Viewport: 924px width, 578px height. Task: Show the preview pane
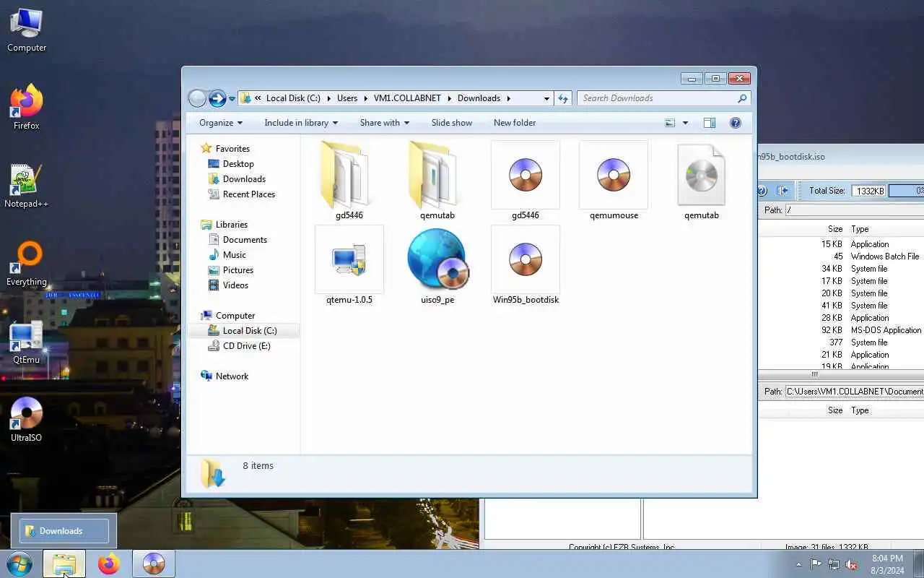[x=710, y=123]
